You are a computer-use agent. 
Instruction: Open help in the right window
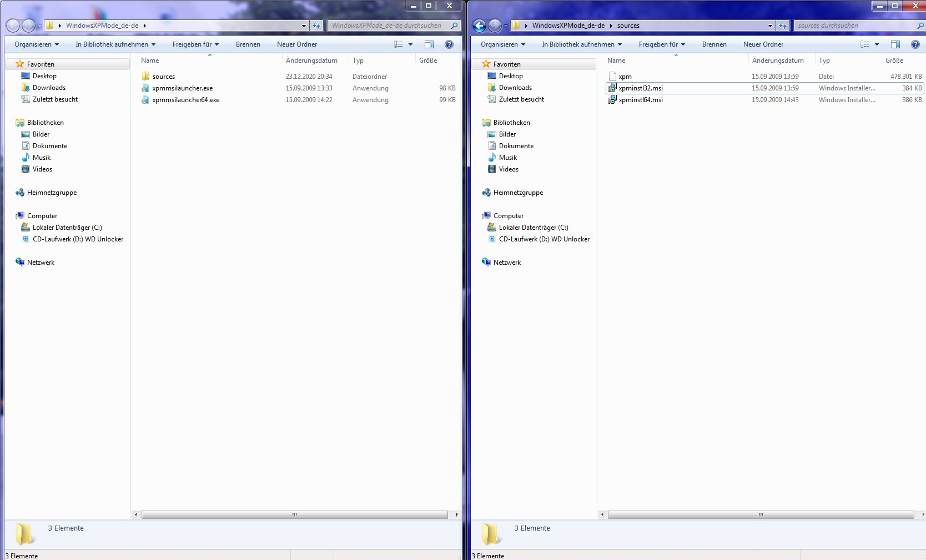tap(915, 44)
